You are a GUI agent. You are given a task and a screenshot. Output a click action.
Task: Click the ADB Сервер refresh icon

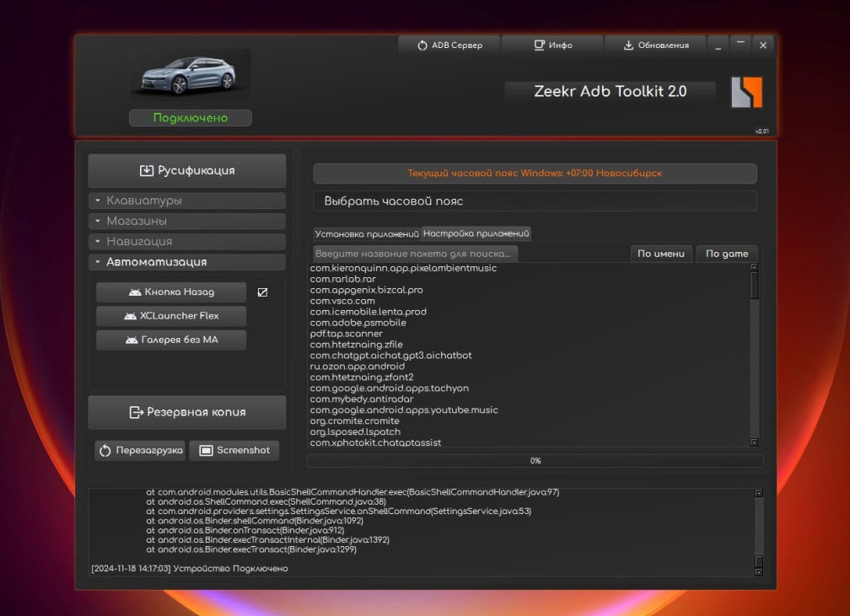422,46
